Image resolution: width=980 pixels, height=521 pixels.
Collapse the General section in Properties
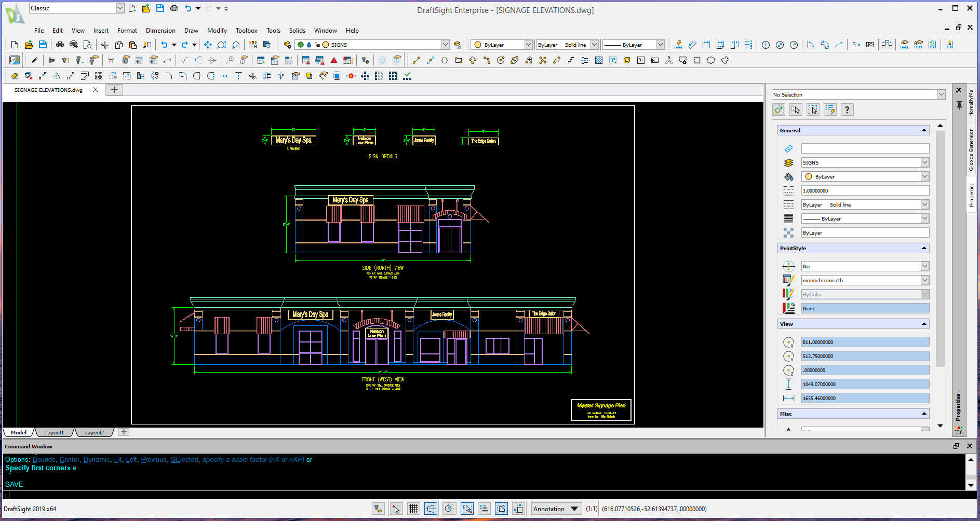(924, 130)
